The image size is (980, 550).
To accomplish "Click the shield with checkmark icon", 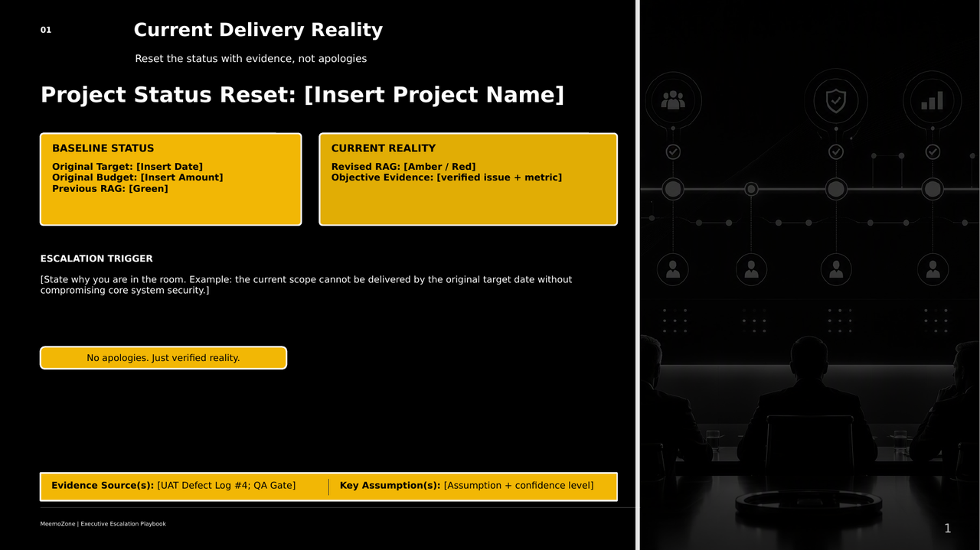I will coord(836,100).
